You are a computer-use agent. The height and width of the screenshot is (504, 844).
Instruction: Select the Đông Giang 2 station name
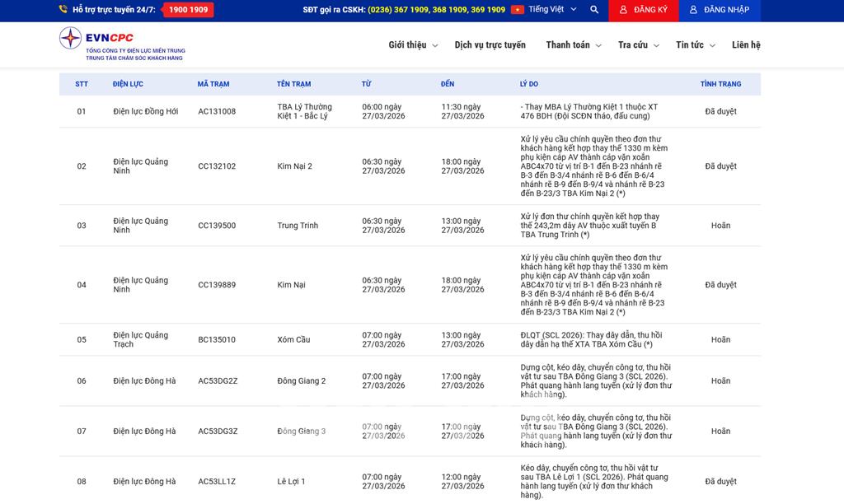(302, 381)
